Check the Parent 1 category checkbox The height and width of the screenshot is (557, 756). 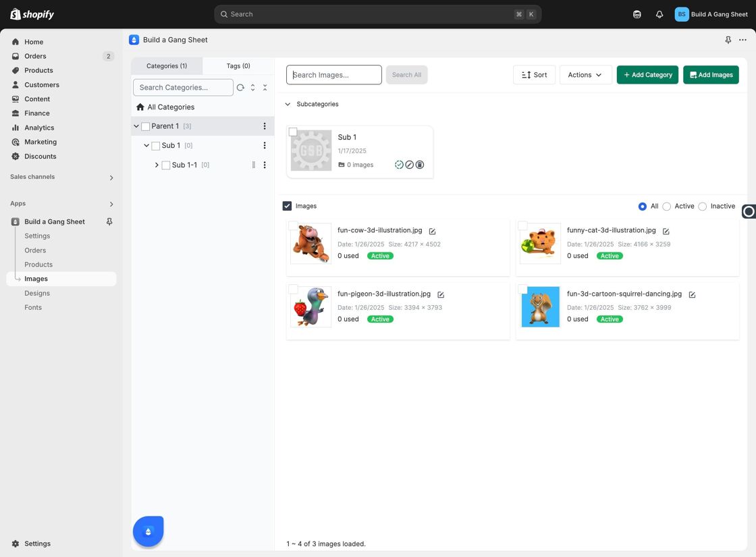tap(145, 126)
